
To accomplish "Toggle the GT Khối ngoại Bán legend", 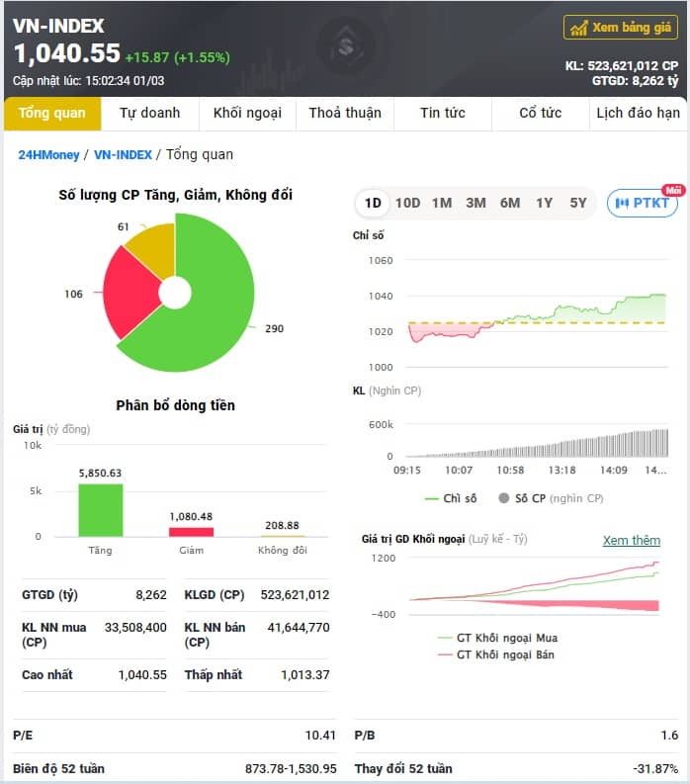I will coord(496,654).
